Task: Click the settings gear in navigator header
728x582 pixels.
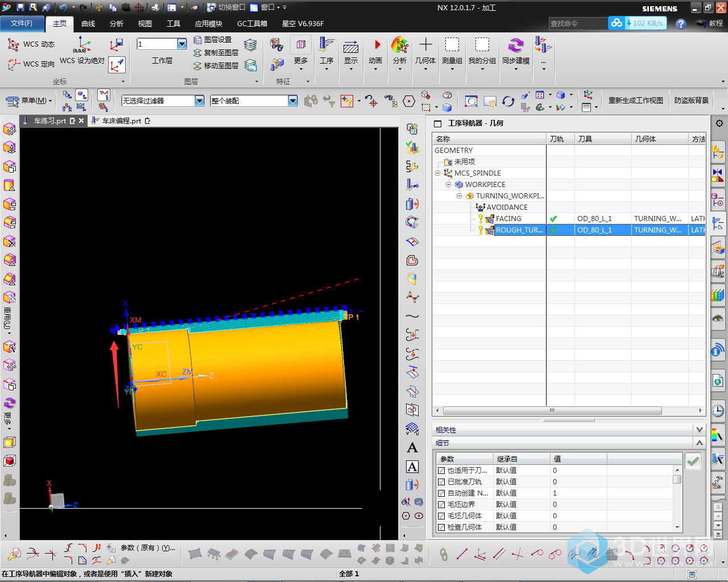Action: tap(719, 123)
